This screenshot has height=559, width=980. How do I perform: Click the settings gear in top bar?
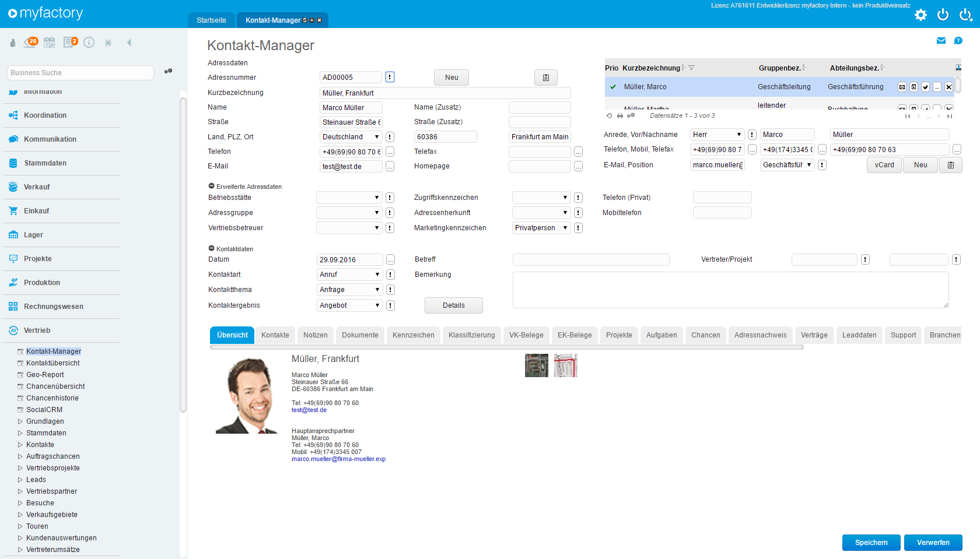921,15
